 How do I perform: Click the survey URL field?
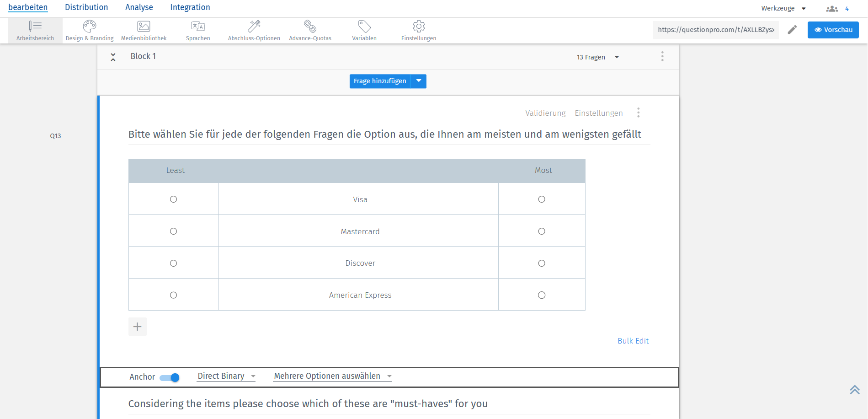(x=716, y=30)
